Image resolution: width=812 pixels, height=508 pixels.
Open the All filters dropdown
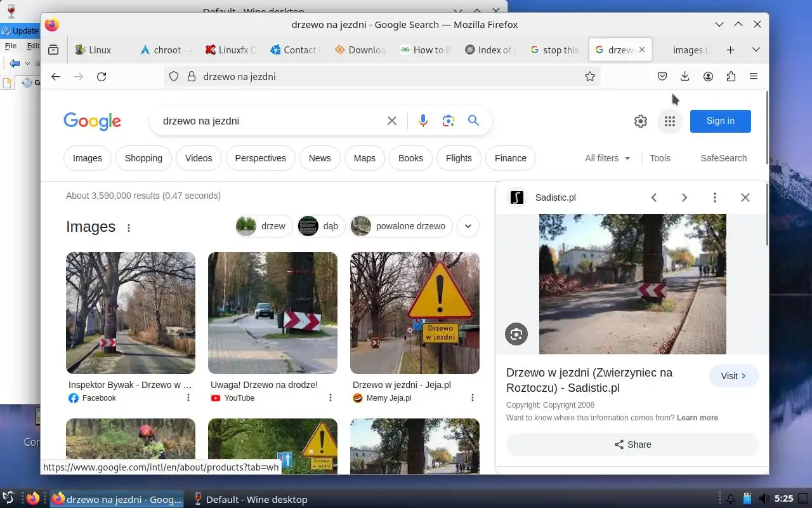point(608,158)
